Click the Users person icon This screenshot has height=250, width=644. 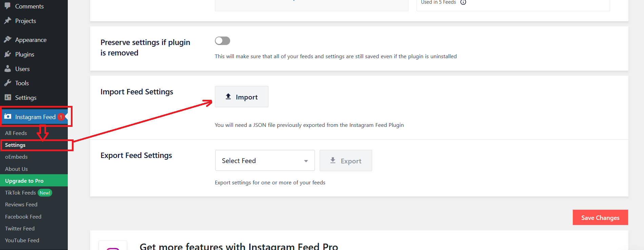pyautogui.click(x=7, y=69)
